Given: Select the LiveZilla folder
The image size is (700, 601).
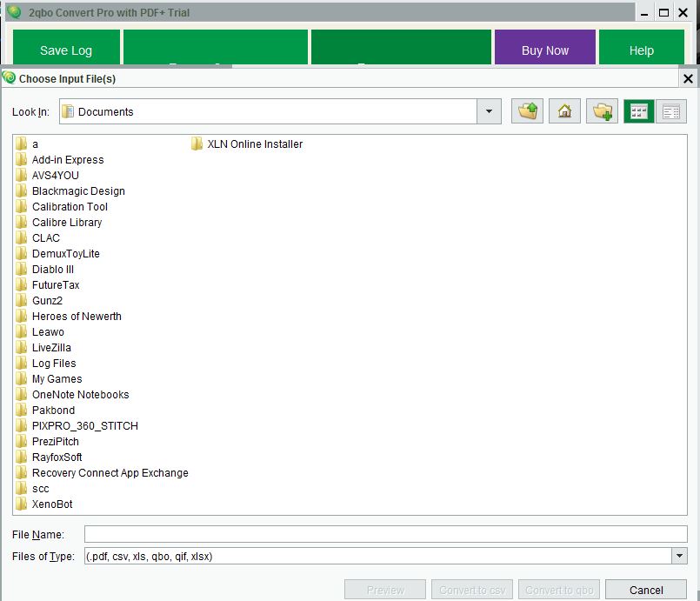Looking at the screenshot, I should point(43,347).
